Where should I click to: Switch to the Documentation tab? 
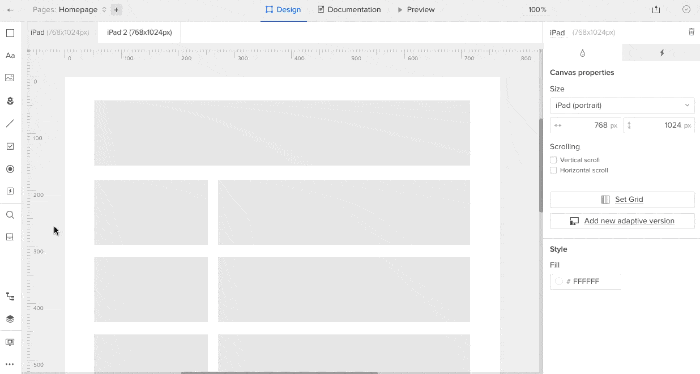point(349,9)
